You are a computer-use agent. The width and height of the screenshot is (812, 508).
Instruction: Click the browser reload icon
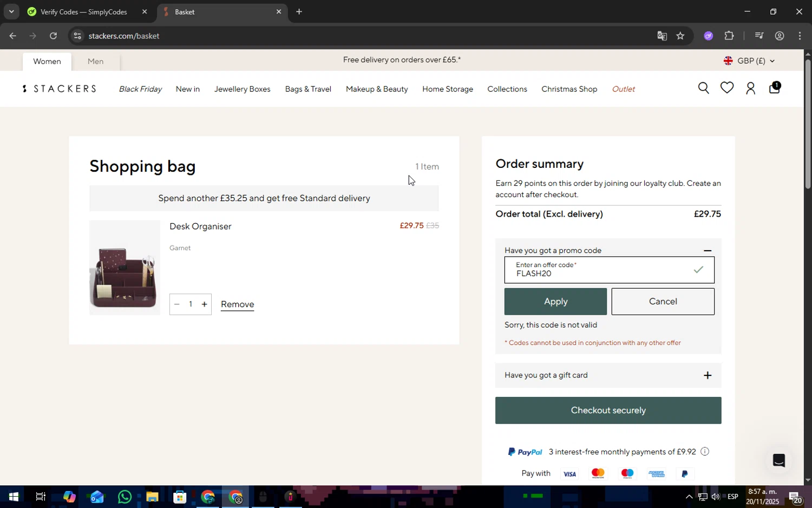[x=53, y=36]
